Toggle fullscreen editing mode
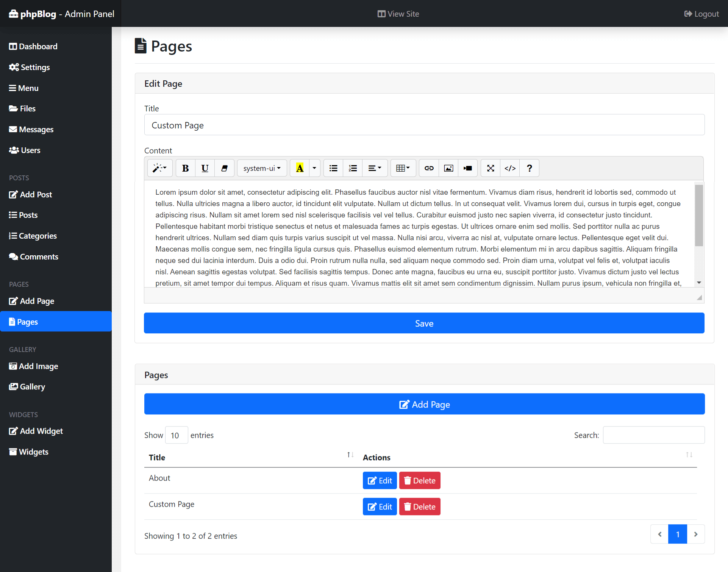Screen dimensions: 728x572 490,168
